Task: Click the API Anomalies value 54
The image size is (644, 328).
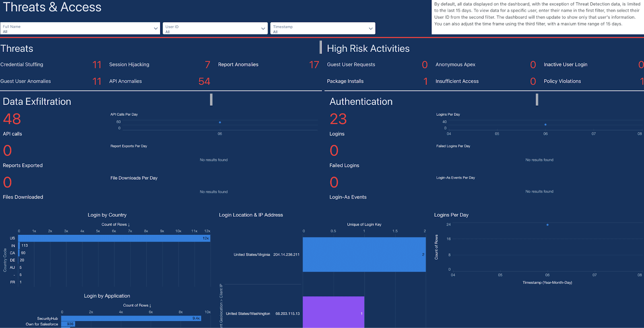Action: pos(204,82)
